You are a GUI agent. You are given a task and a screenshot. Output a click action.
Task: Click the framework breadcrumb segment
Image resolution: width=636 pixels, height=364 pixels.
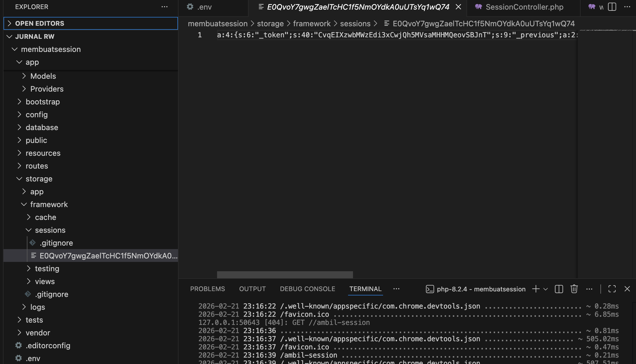coord(312,24)
